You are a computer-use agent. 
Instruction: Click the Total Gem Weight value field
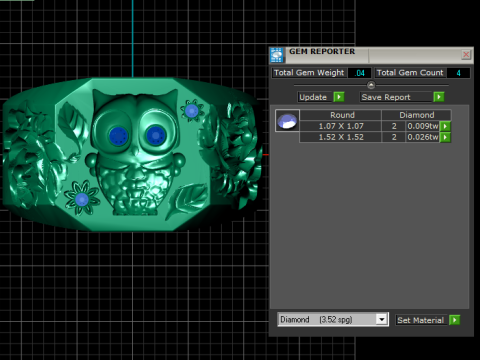pyautogui.click(x=359, y=73)
